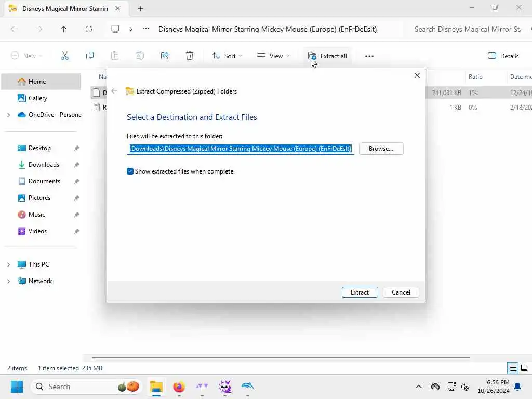Click the Cut scissors icon in toolbar
Viewport: 532px width, 399px height.
click(x=64, y=56)
